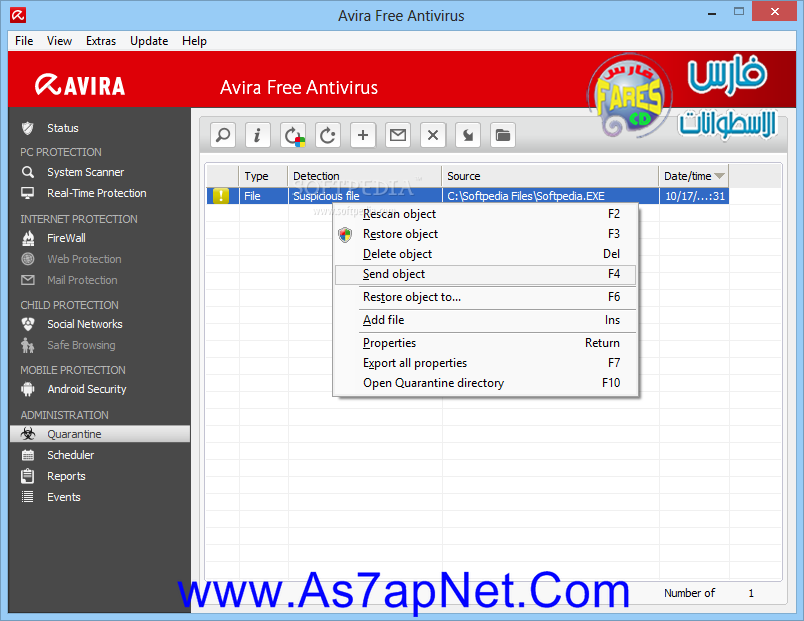The height and width of the screenshot is (621, 804).
Task: Click the System Scanner magnifier icon
Action: pyautogui.click(x=28, y=172)
